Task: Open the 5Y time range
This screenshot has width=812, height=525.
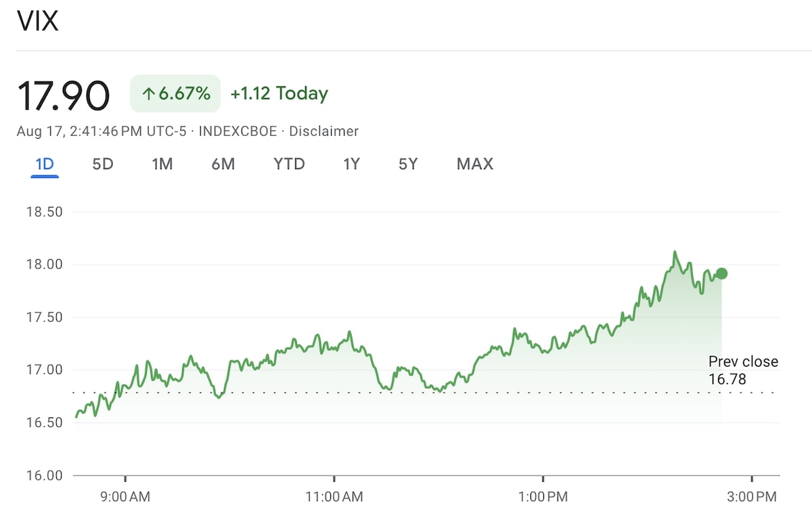Action: pyautogui.click(x=407, y=164)
